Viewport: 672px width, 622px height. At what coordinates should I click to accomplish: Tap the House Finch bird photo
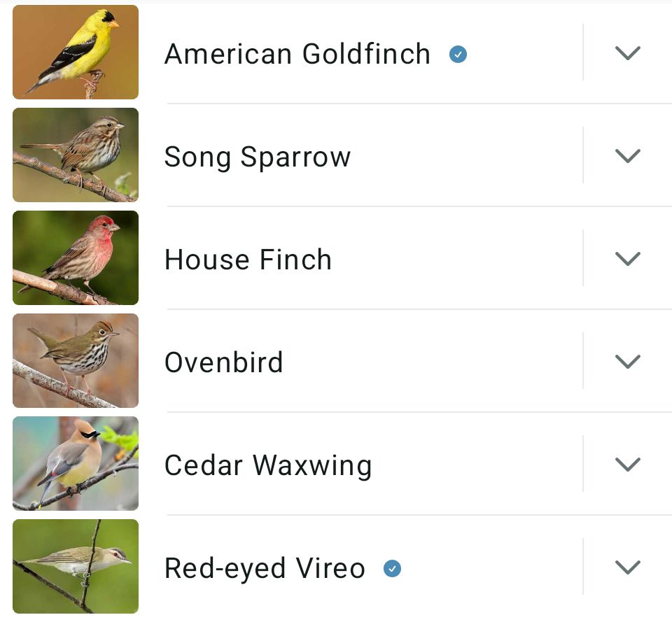76,258
